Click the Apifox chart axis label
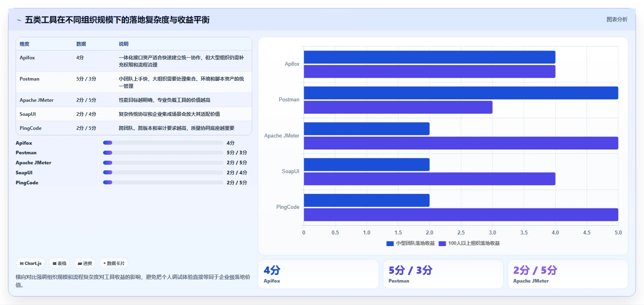 point(292,64)
